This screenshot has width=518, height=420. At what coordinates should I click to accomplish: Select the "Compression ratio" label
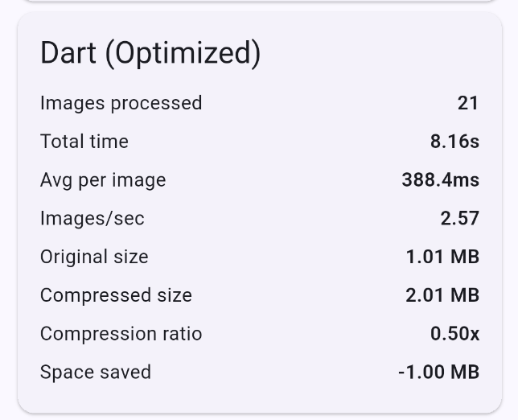point(121,334)
